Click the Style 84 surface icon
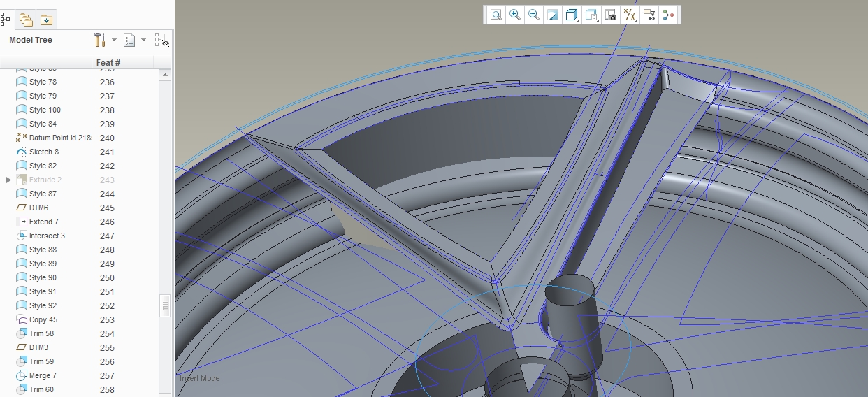This screenshot has width=868, height=397. click(x=22, y=124)
